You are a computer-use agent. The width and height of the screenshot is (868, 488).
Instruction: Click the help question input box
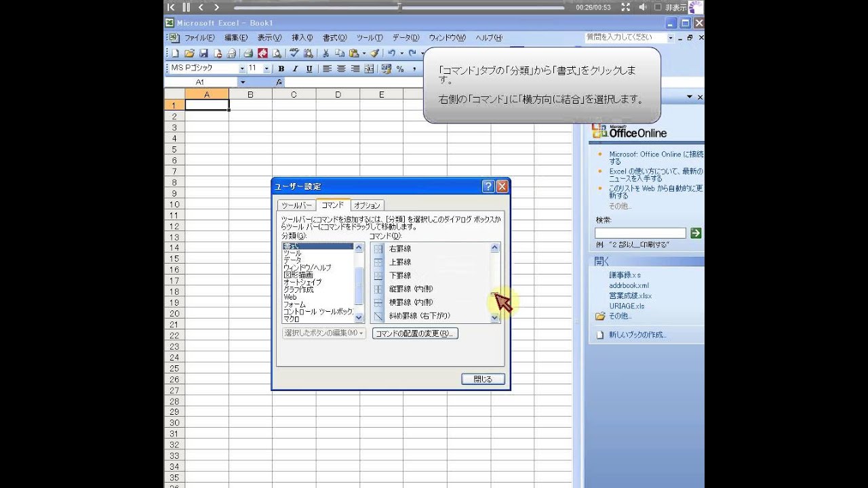(x=625, y=38)
